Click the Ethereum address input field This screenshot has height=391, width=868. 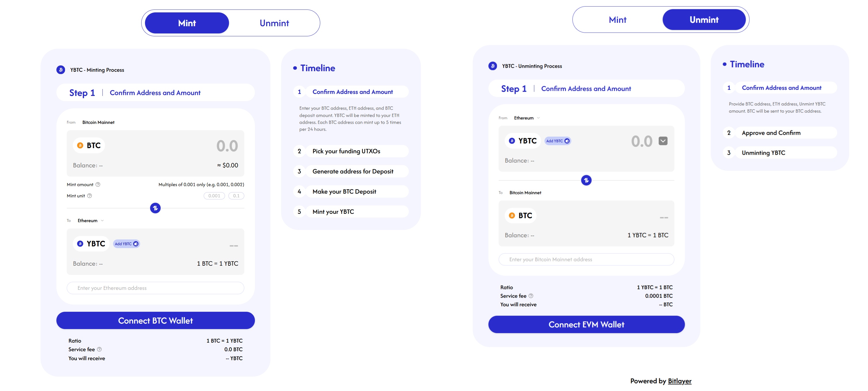pyautogui.click(x=155, y=288)
